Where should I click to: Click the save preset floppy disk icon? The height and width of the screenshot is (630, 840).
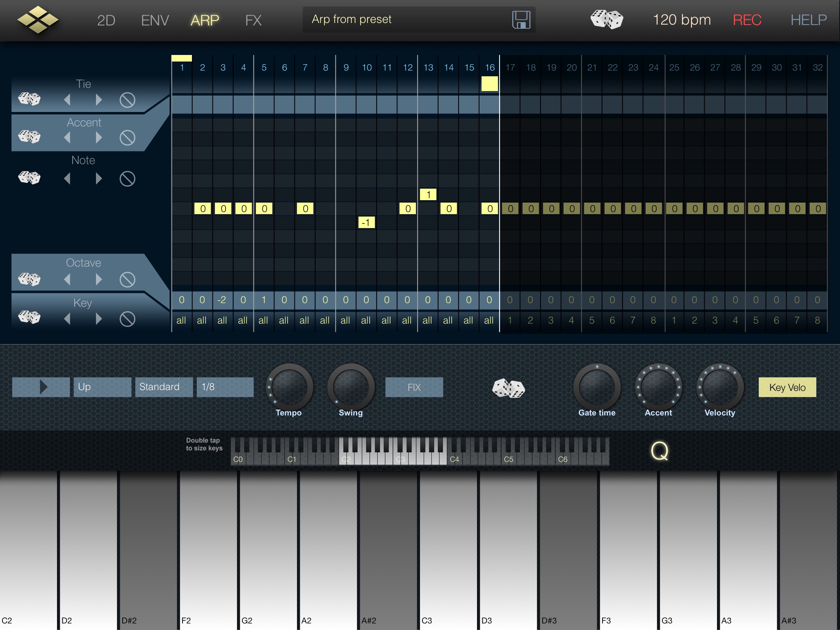point(520,18)
